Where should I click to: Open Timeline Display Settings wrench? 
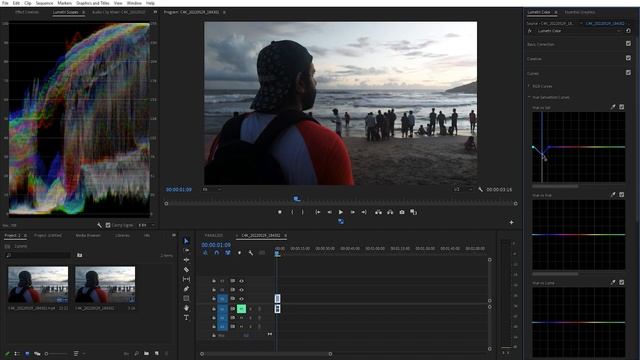(251, 253)
